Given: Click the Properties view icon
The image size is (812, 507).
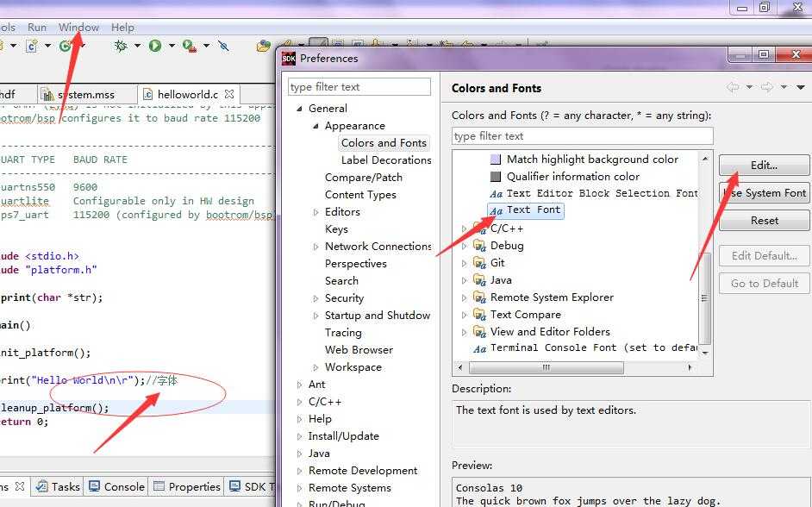Looking at the screenshot, I should click(x=159, y=485).
